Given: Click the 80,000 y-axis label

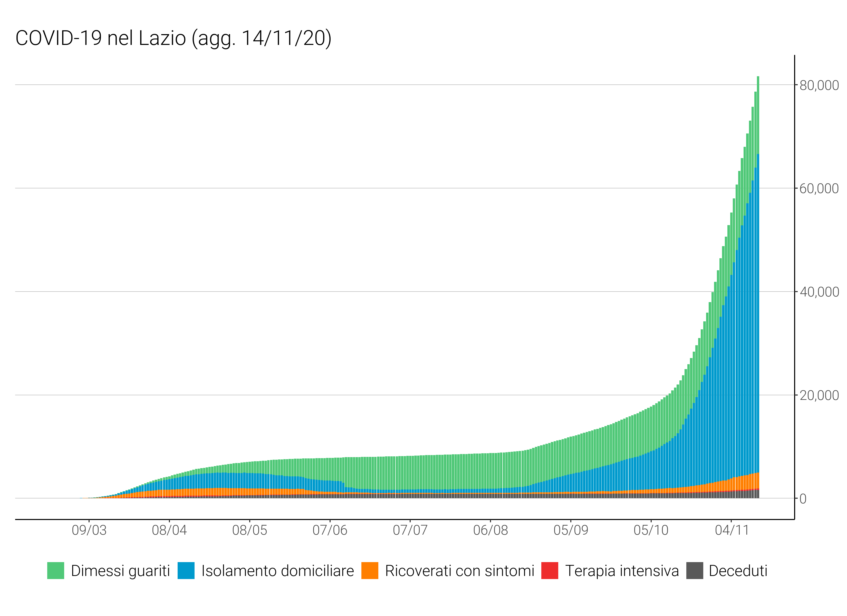Looking at the screenshot, I should 819,85.
